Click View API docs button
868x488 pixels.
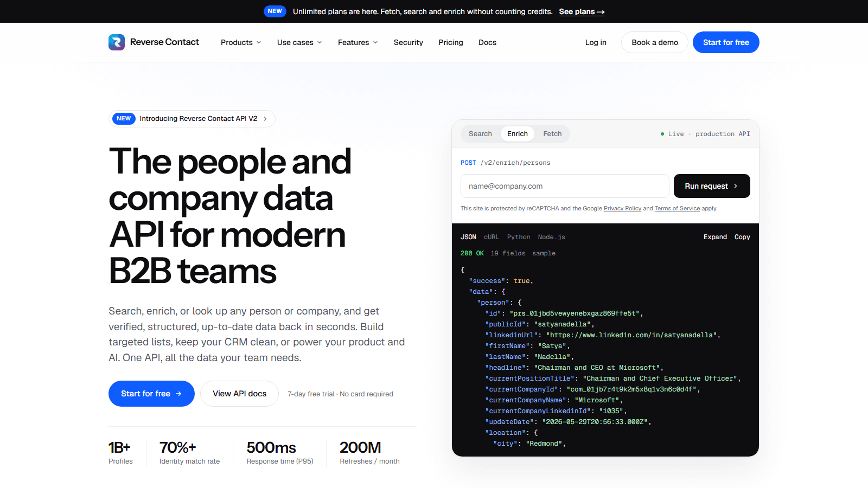pyautogui.click(x=239, y=394)
